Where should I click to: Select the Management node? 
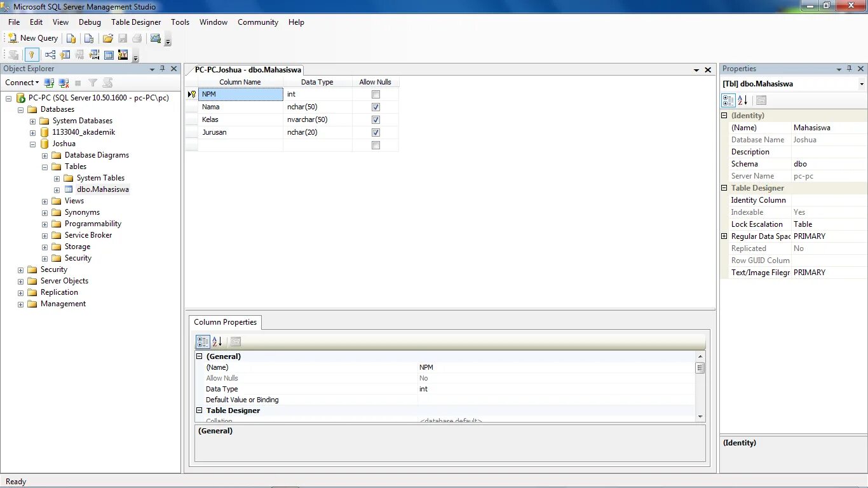(x=63, y=304)
